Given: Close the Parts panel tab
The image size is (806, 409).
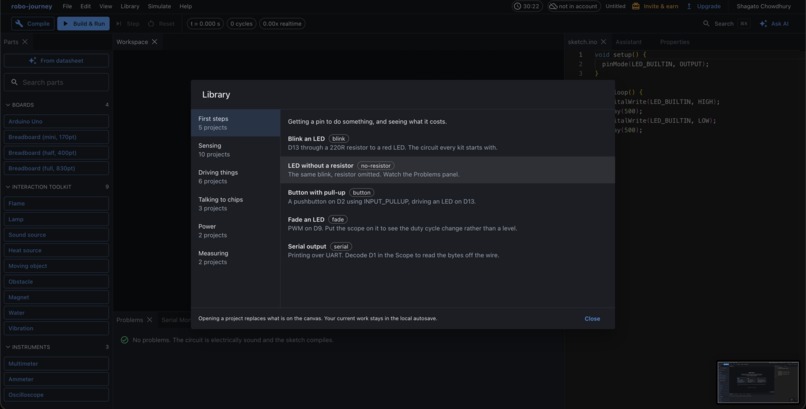Looking at the screenshot, I should [25, 42].
